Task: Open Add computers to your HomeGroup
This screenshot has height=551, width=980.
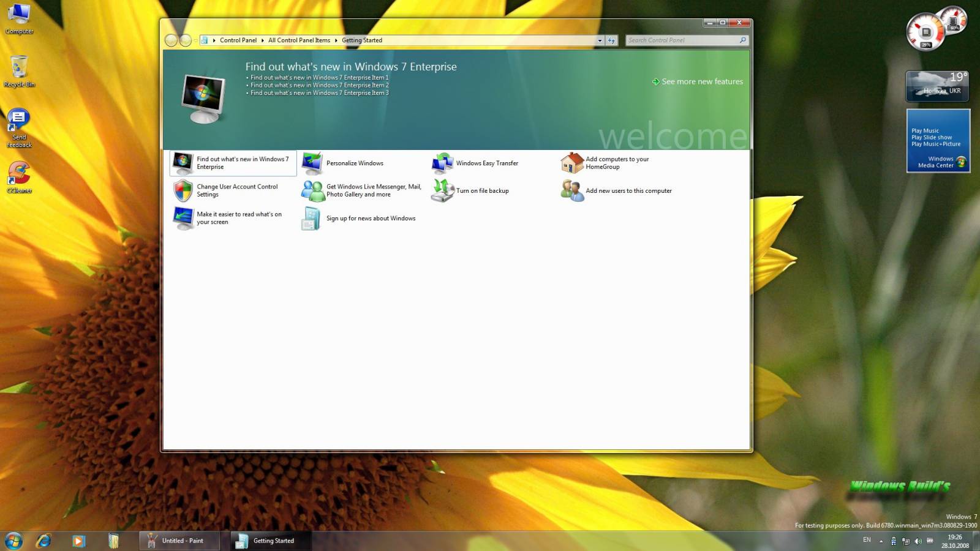Action: coord(606,163)
